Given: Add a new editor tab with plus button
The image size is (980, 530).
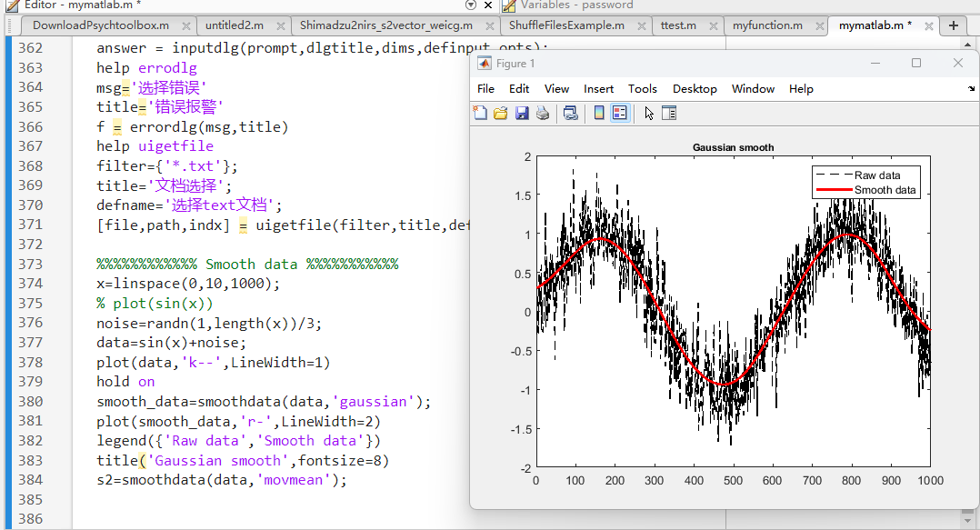Looking at the screenshot, I should pyautogui.click(x=953, y=25).
